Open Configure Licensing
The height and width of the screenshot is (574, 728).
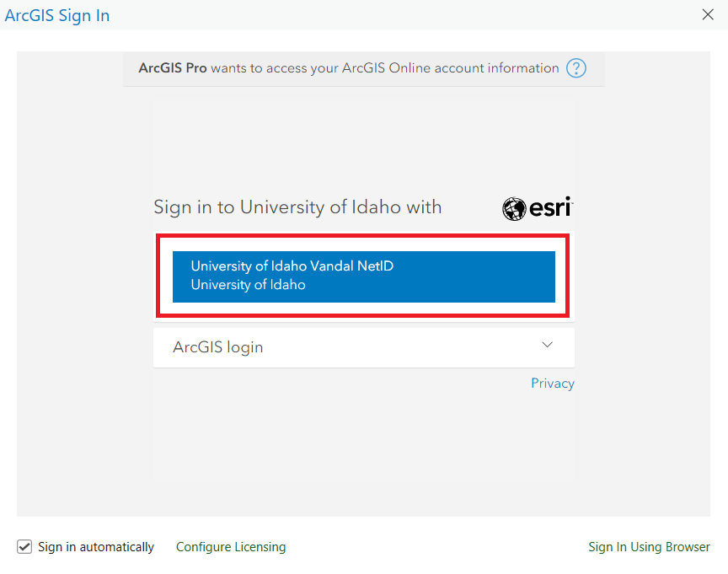pos(231,547)
